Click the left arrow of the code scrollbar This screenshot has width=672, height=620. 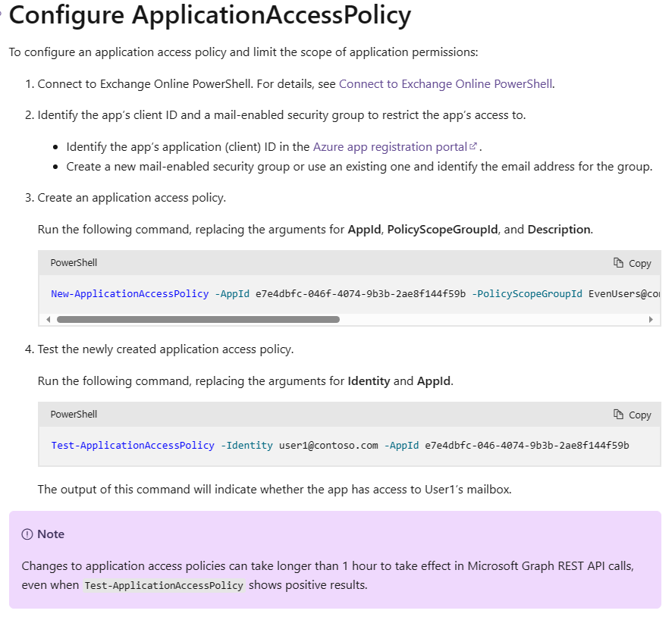pos(48,319)
